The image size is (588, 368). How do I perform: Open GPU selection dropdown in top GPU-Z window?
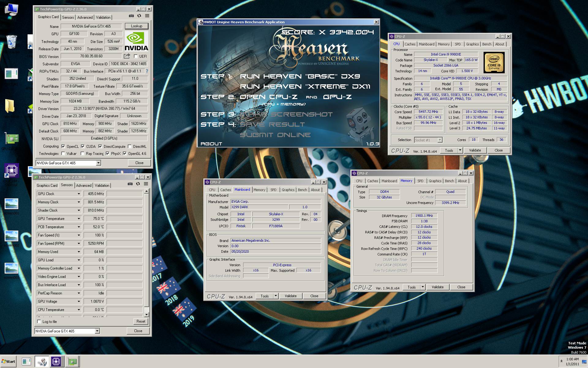98,163
